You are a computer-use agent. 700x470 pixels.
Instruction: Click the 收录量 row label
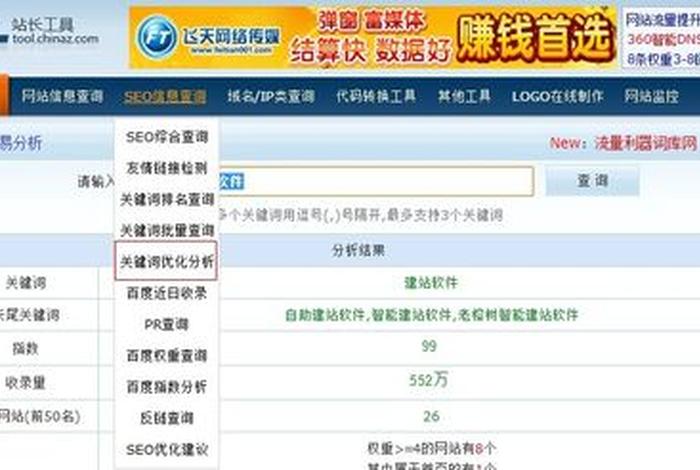click(25, 382)
